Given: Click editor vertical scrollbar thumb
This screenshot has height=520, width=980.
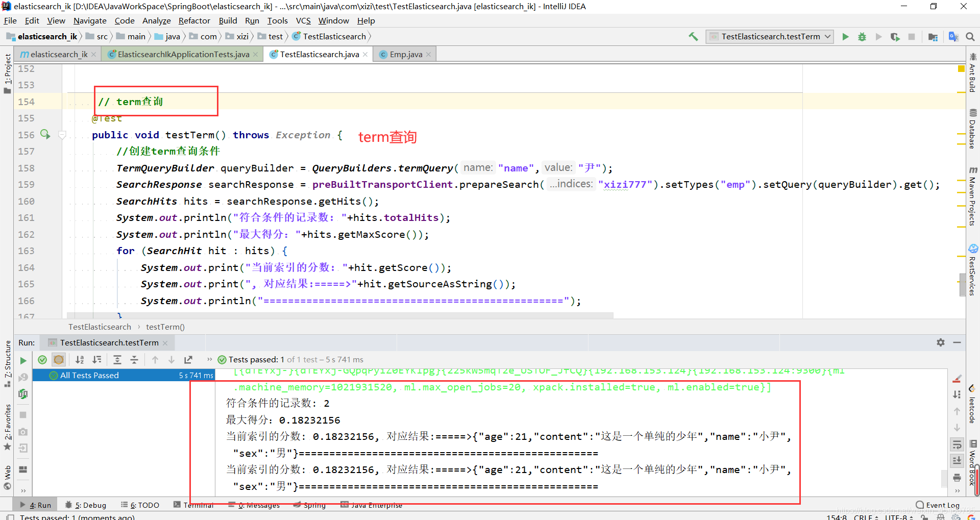Looking at the screenshot, I should tap(962, 285).
